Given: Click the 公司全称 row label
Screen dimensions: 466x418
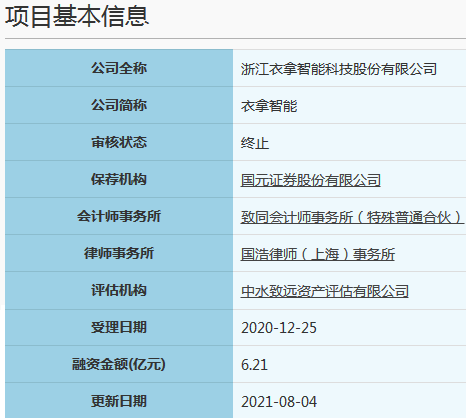Looking at the screenshot, I should [x=119, y=68].
